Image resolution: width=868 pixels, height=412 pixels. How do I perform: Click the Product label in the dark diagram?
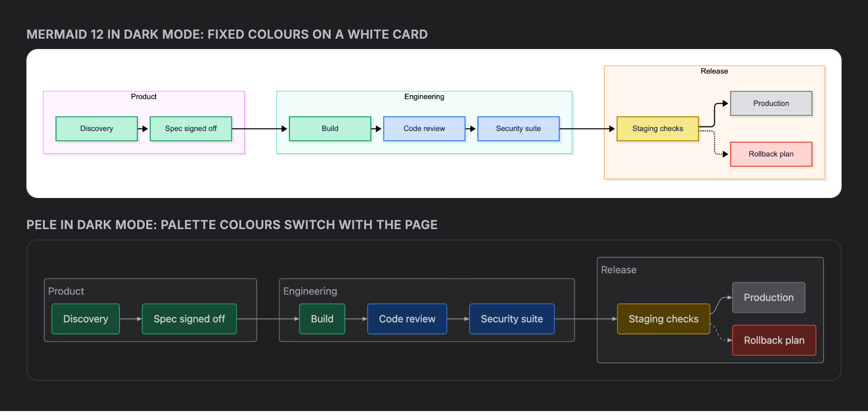point(66,291)
